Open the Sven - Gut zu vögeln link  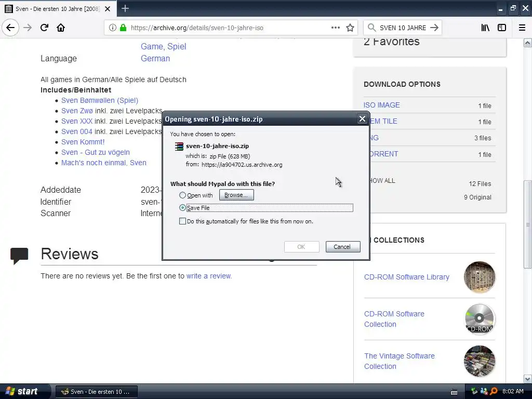point(96,152)
